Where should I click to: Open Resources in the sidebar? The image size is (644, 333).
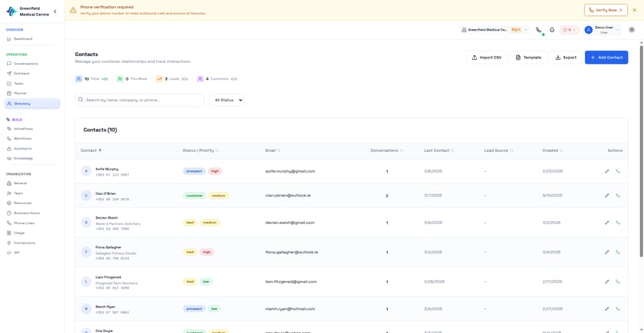coord(31,203)
